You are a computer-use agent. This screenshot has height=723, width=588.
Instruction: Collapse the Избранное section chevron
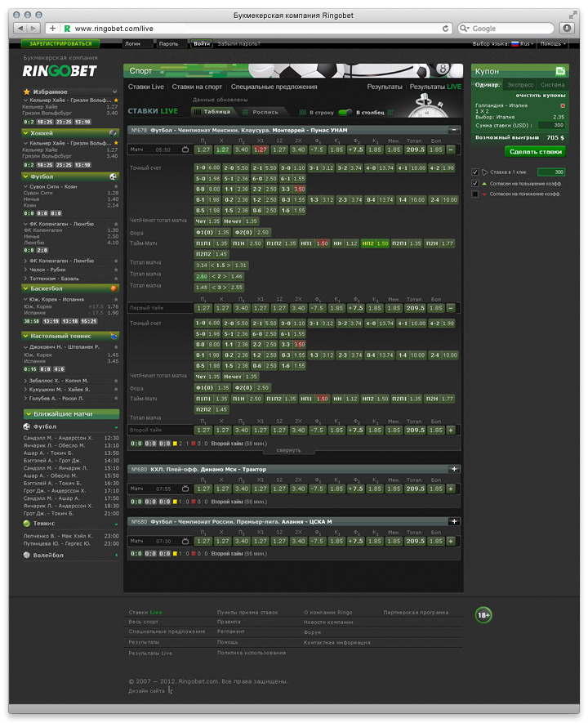click(115, 91)
